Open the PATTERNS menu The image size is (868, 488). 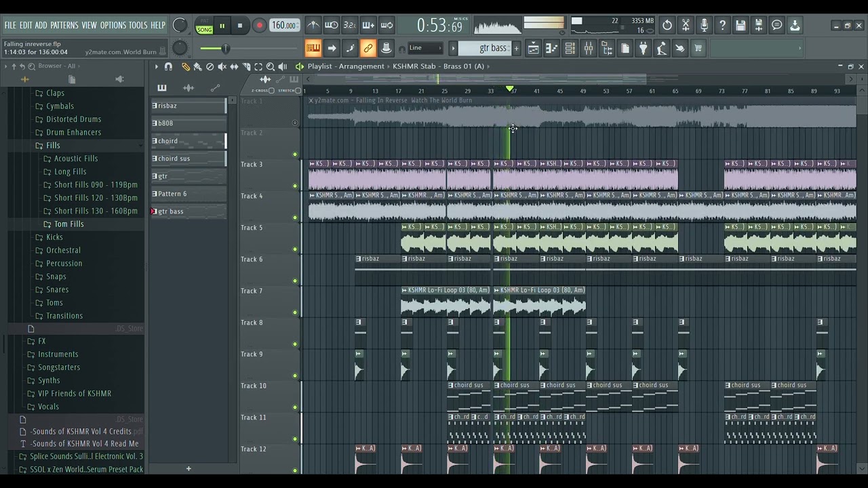(x=64, y=25)
